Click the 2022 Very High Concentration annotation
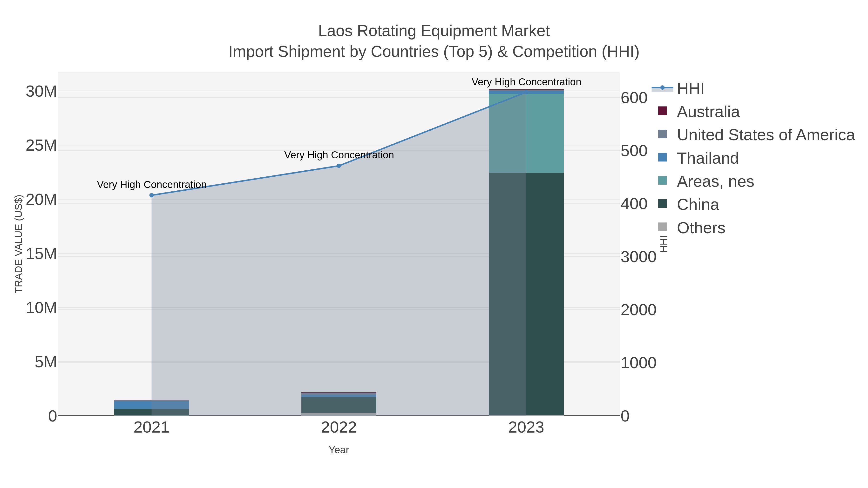This screenshot has width=868, height=488. click(339, 155)
